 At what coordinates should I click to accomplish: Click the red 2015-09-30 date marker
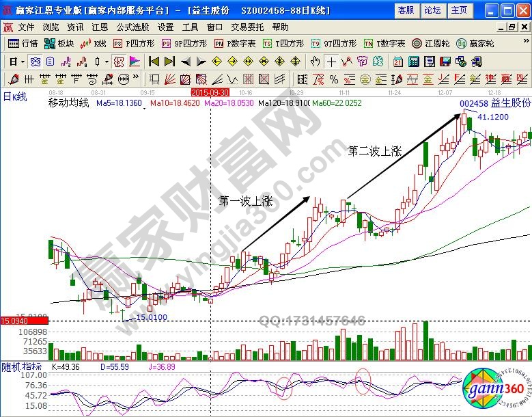210,91
